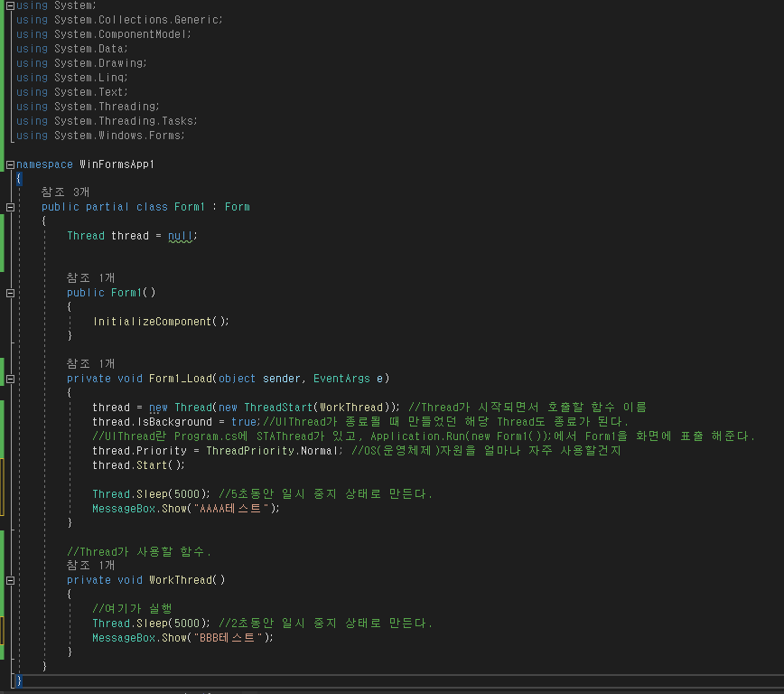Click 'System.Linq' using line
784x694 pixels.
pyautogui.click(x=89, y=78)
